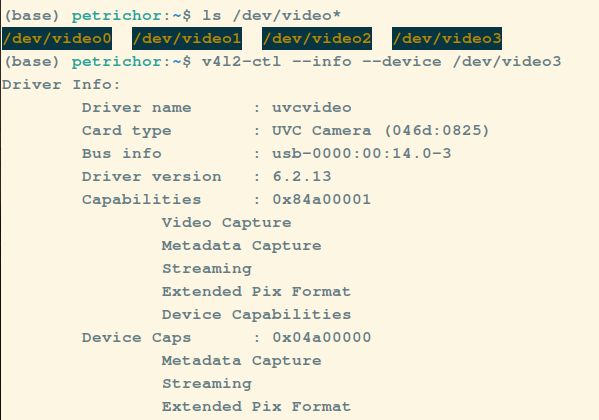
Task: Click the Video Capture capability line
Action: [227, 223]
